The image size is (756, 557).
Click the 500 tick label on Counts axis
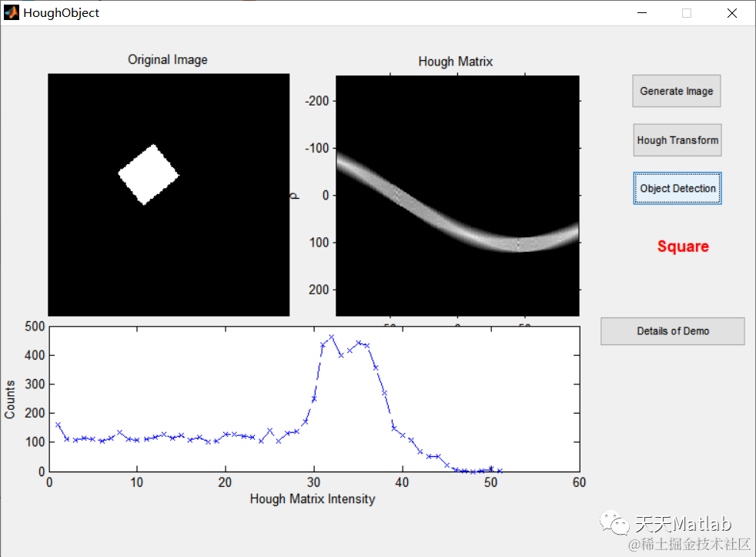pos(35,327)
